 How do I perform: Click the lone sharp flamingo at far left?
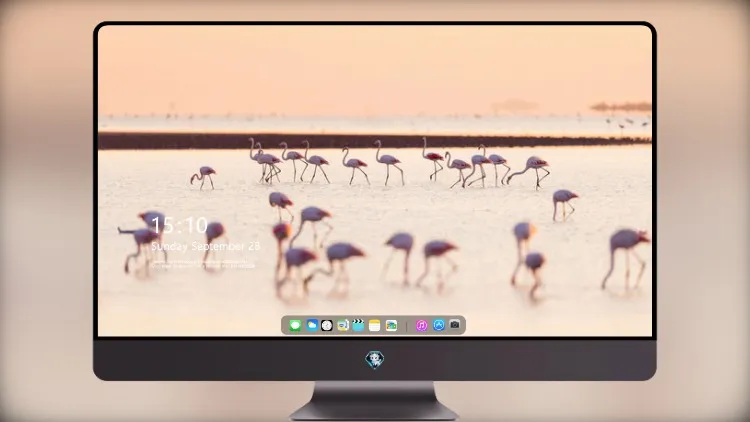pos(204,177)
